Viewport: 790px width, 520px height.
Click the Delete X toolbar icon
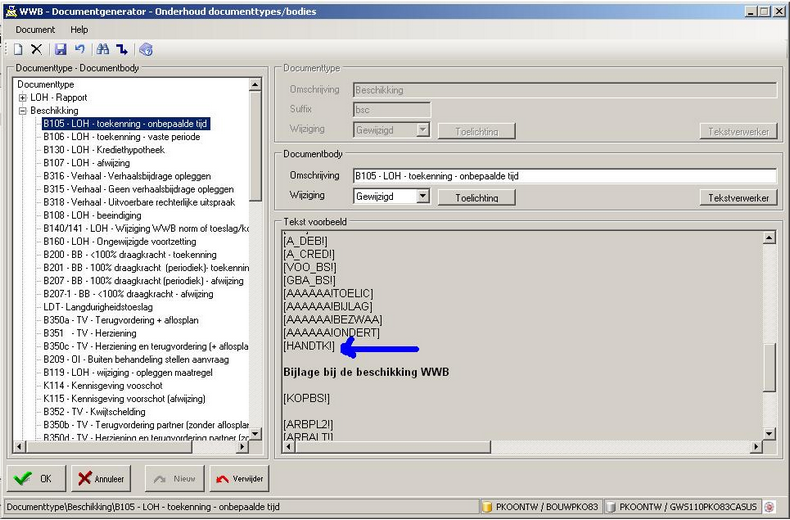(36, 49)
